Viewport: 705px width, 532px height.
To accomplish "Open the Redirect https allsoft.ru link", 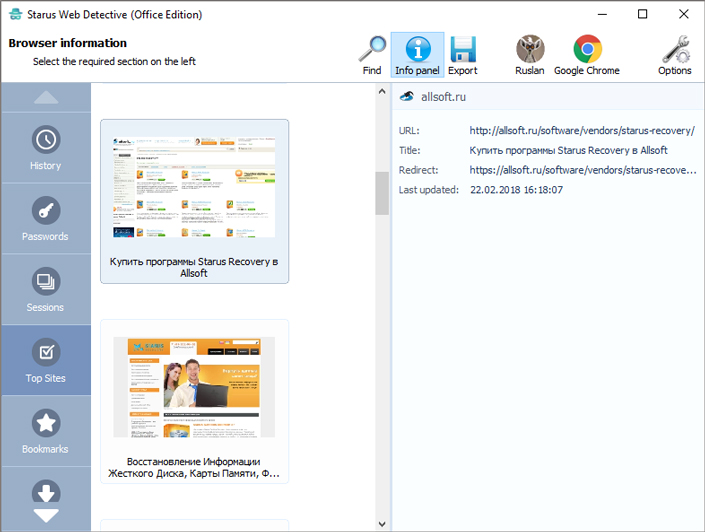I will tap(583, 170).
